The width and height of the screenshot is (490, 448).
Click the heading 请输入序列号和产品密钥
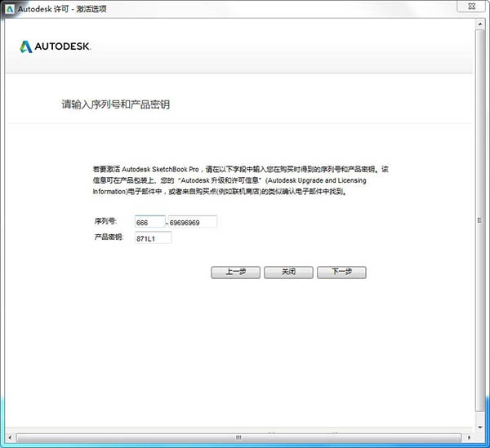click(116, 104)
